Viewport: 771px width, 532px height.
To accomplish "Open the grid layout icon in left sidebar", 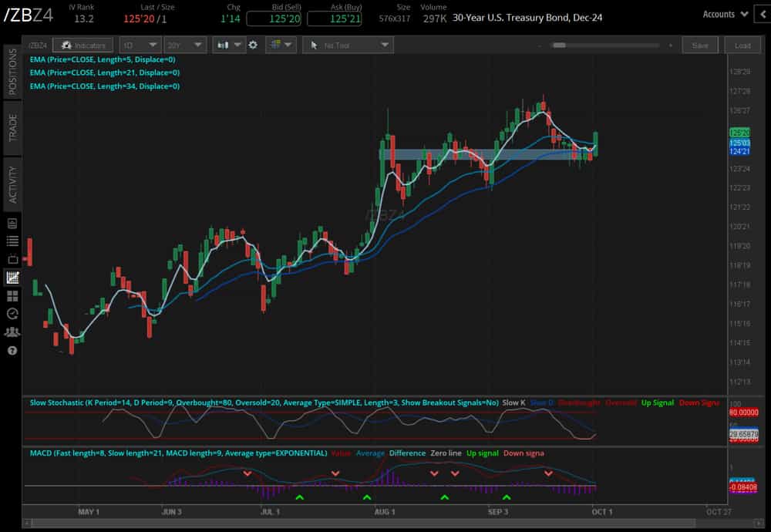I will coord(12,295).
